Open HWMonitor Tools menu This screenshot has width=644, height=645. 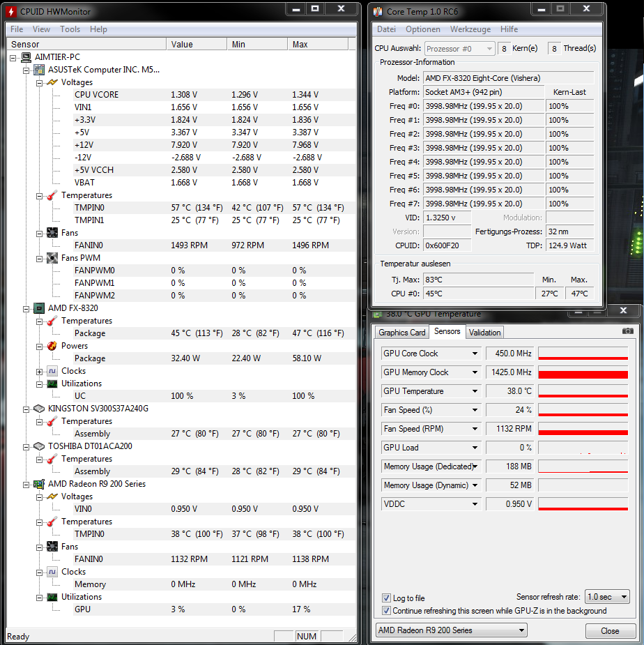pyautogui.click(x=70, y=29)
